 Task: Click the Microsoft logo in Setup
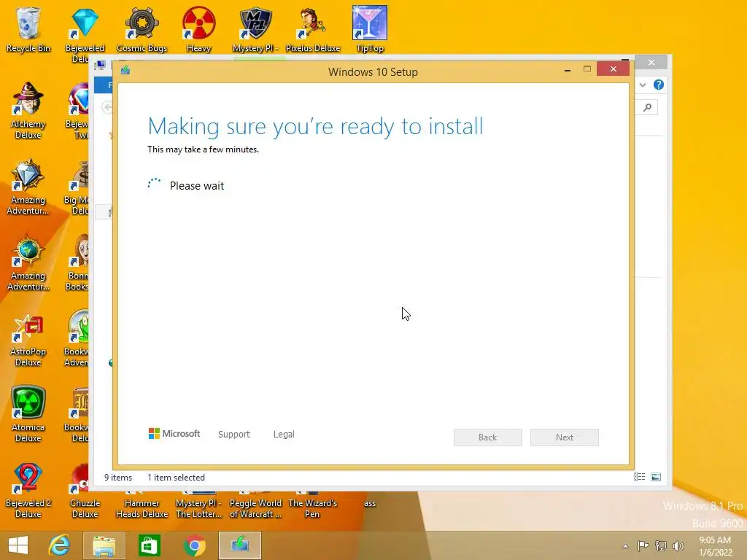174,433
